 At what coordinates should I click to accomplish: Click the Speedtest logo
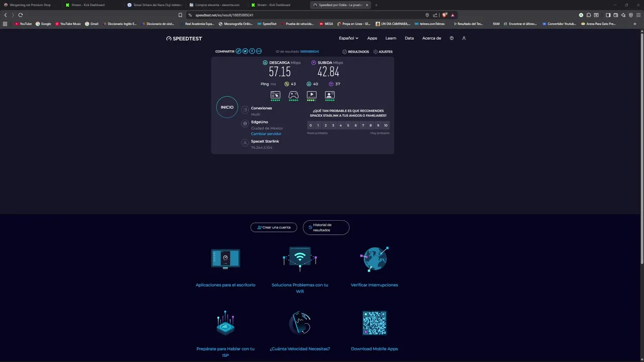click(185, 38)
